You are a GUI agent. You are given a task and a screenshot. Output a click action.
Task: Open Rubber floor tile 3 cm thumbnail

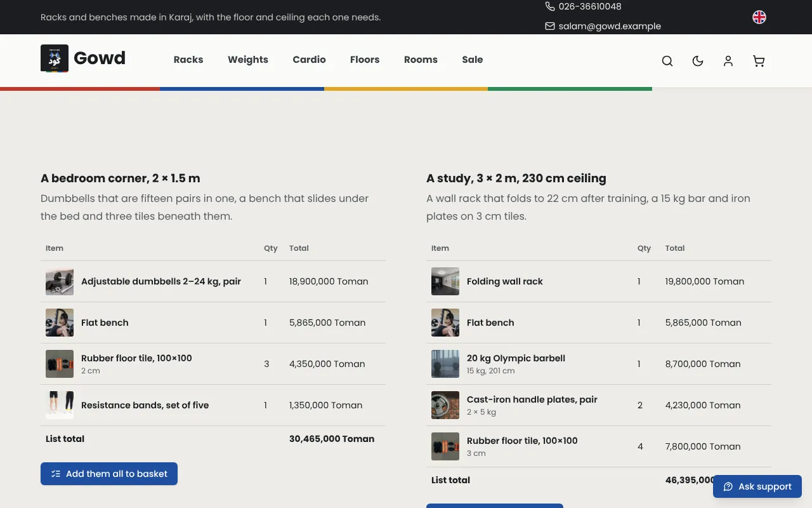[445, 446]
